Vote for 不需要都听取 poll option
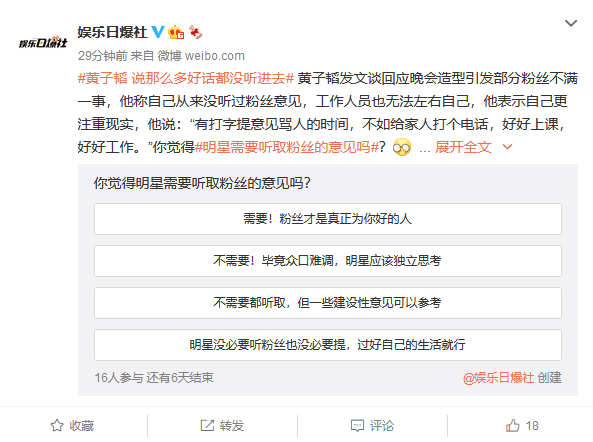 click(328, 303)
